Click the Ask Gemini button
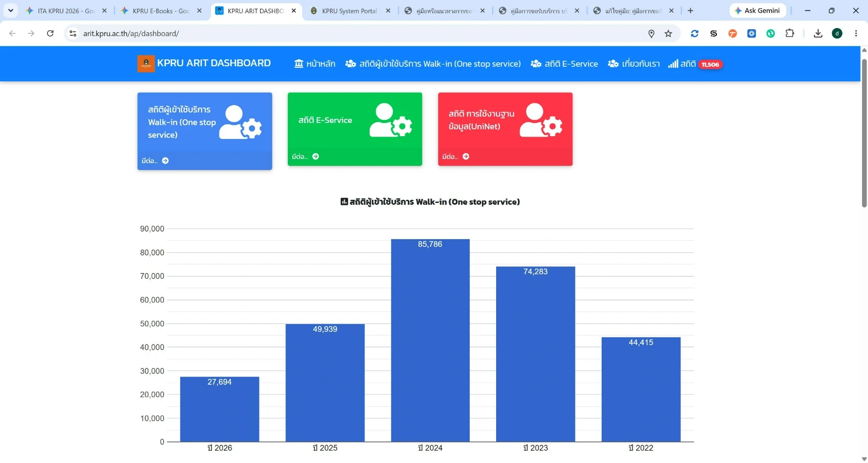 tap(757, 11)
